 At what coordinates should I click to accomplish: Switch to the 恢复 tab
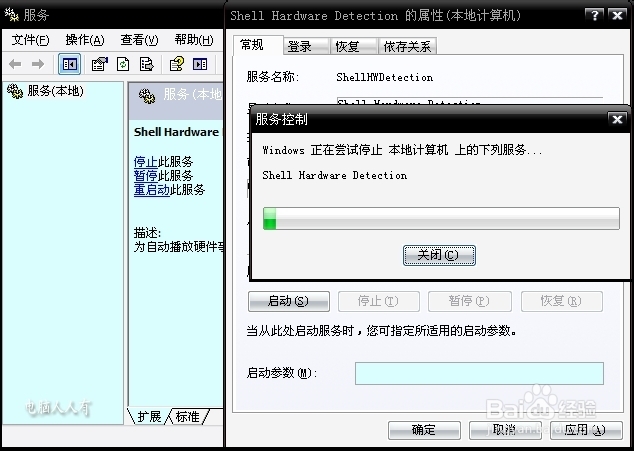(353, 47)
